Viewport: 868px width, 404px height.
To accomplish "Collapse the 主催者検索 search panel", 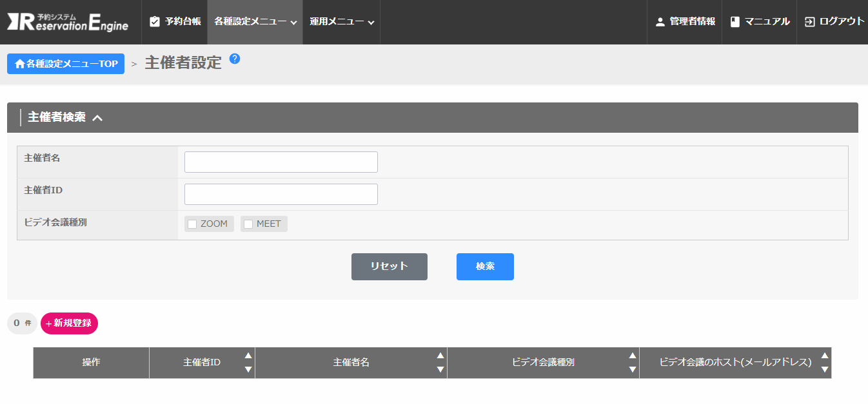I will pos(97,118).
